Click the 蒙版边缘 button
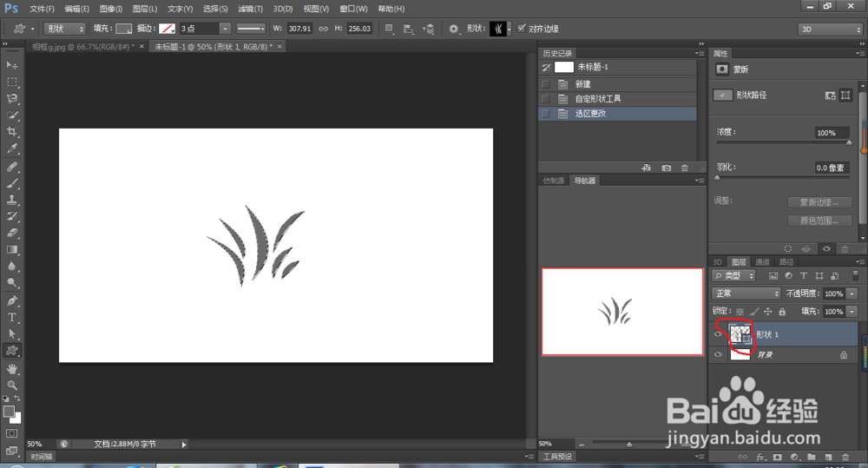The height and width of the screenshot is (468, 868). click(x=819, y=202)
